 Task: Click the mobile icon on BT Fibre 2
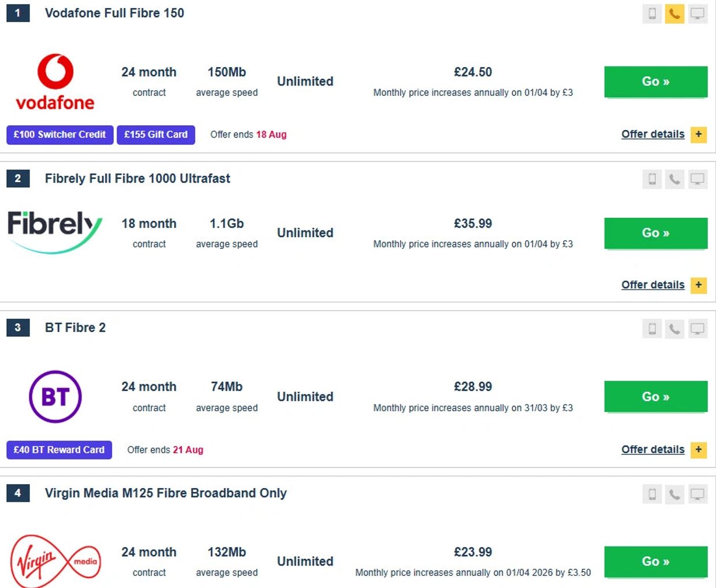click(652, 329)
